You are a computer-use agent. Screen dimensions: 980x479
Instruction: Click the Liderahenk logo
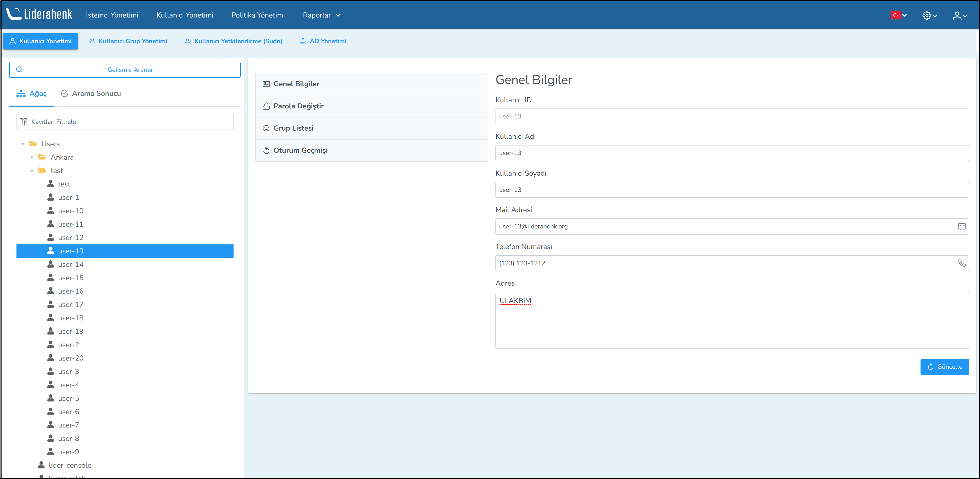pyautogui.click(x=39, y=14)
